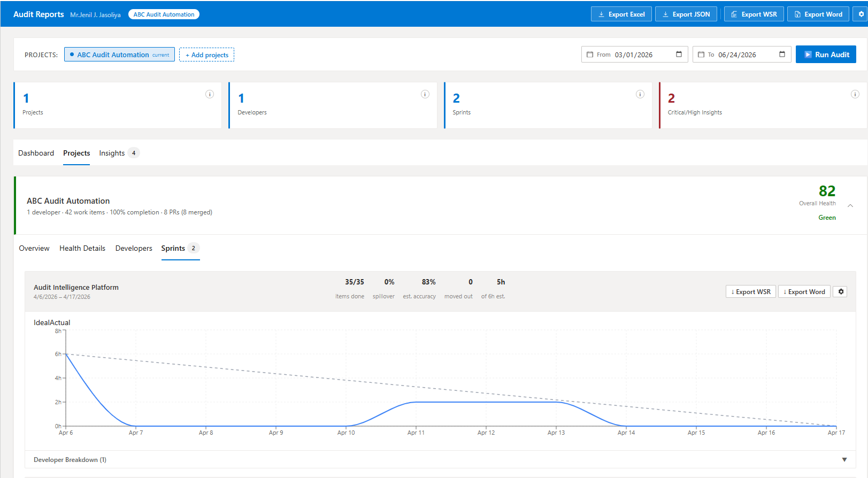The image size is (868, 478).
Task: Open settings gear in top header
Action: (861, 14)
